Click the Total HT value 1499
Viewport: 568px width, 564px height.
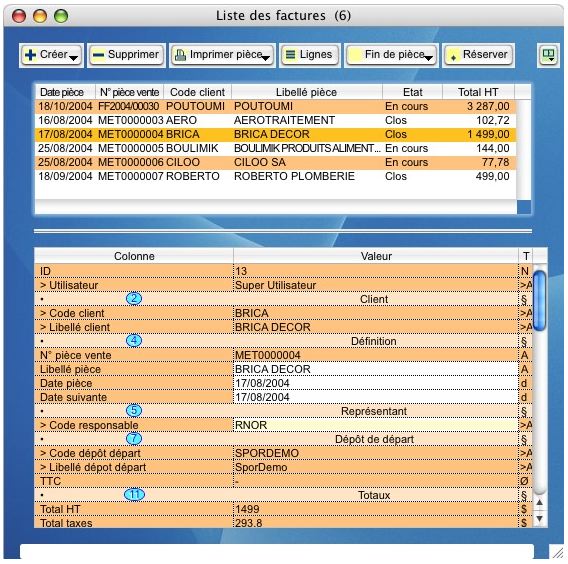[x=376, y=509]
